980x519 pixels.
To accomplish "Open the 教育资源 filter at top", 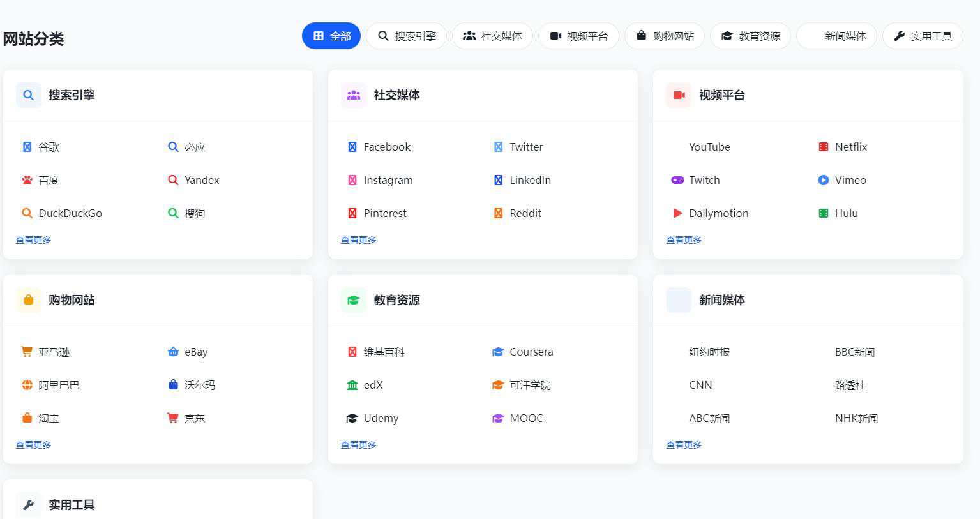I will (750, 36).
